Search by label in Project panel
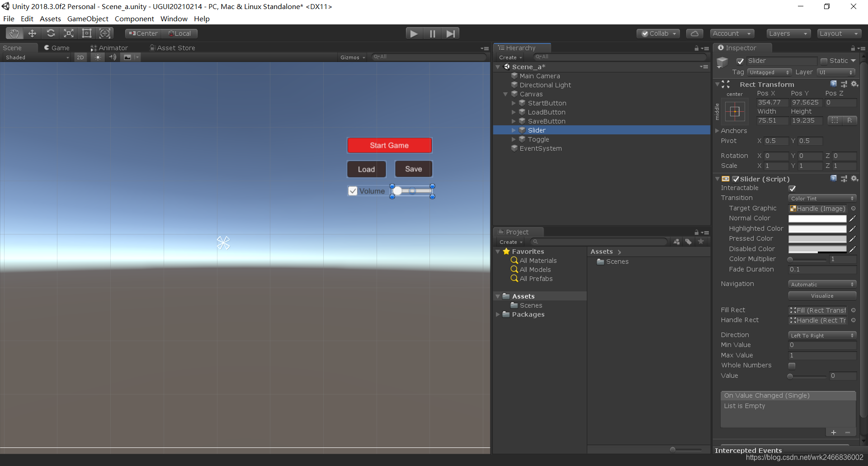Screen dimensions: 868x466 pyautogui.click(x=688, y=242)
